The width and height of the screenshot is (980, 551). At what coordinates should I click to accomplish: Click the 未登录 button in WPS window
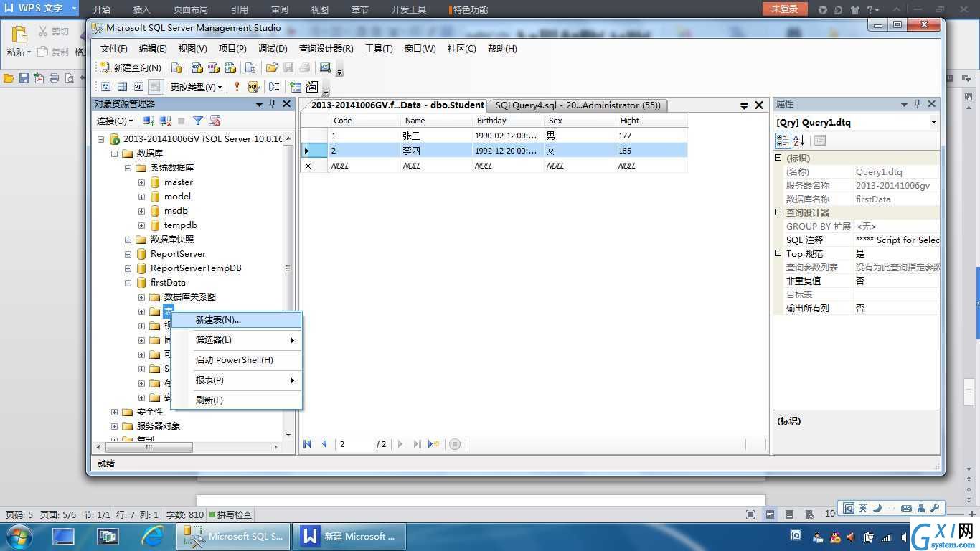pos(785,9)
